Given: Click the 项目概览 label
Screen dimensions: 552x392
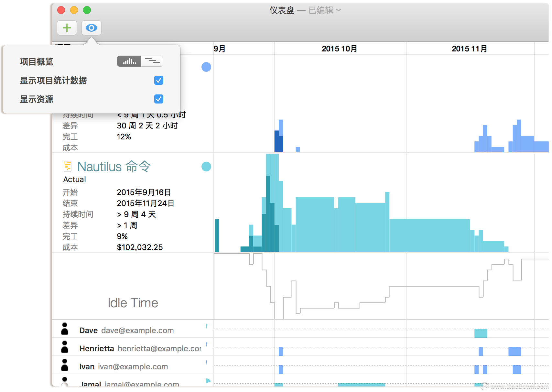Looking at the screenshot, I should tap(36, 61).
